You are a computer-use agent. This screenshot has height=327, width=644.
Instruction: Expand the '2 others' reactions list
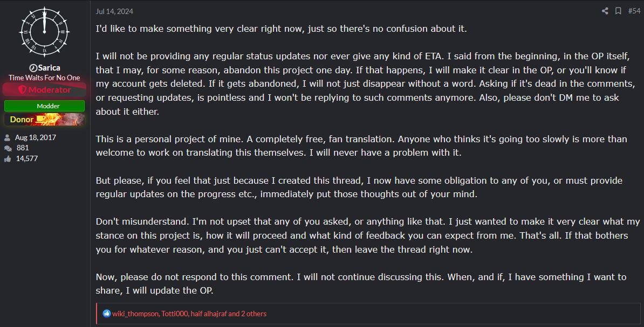pos(254,314)
